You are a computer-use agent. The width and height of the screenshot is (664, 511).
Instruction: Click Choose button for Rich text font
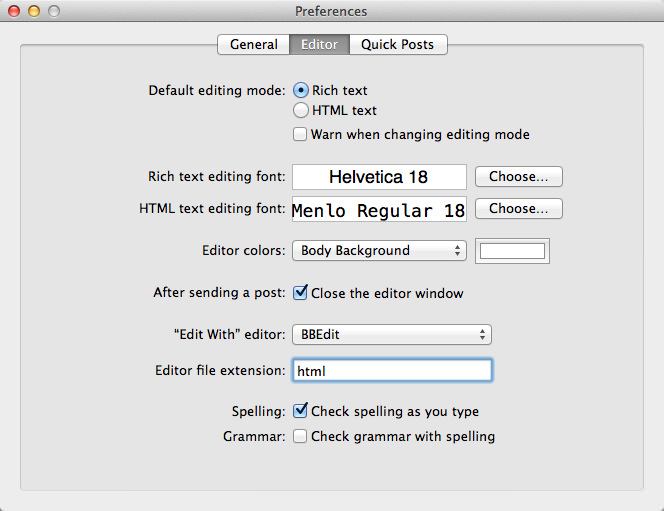518,177
